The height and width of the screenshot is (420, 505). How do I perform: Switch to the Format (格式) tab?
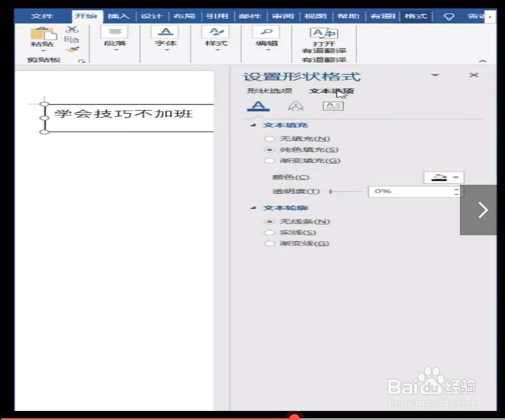click(415, 16)
